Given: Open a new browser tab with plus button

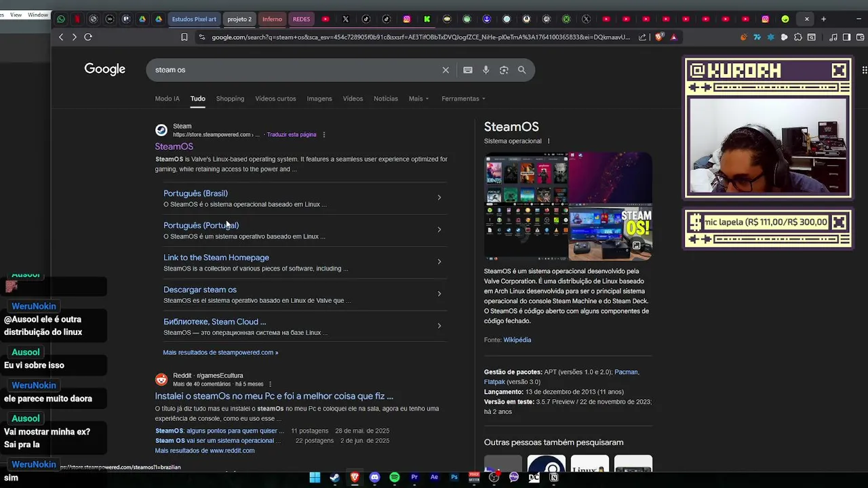Looking at the screenshot, I should 824,19.
